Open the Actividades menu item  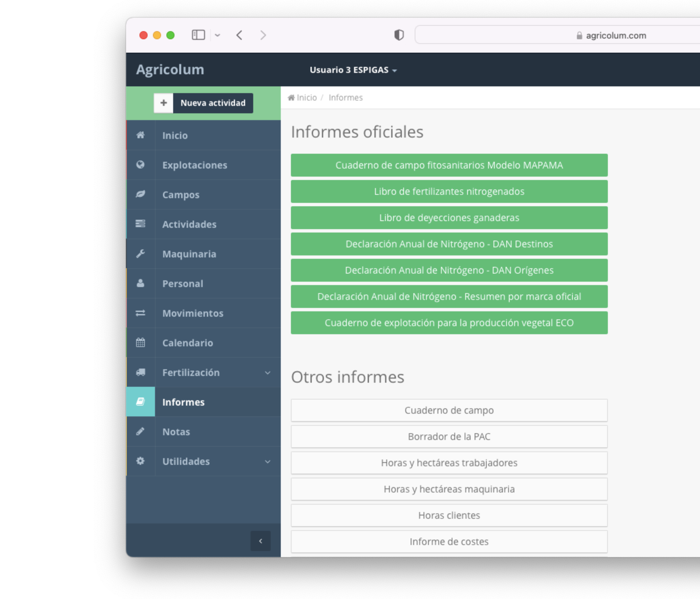(x=189, y=224)
